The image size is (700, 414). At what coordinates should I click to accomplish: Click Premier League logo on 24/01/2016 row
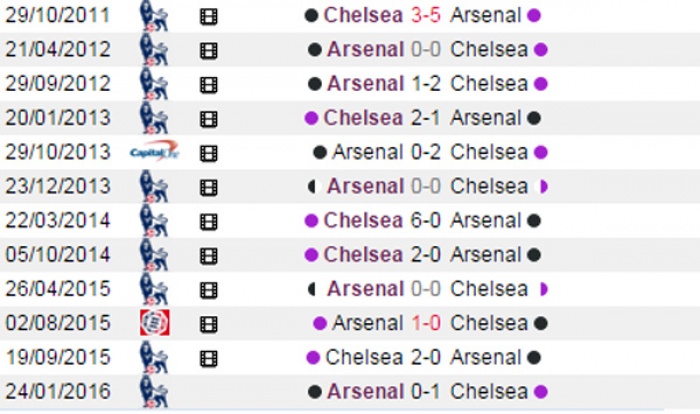pos(154,391)
